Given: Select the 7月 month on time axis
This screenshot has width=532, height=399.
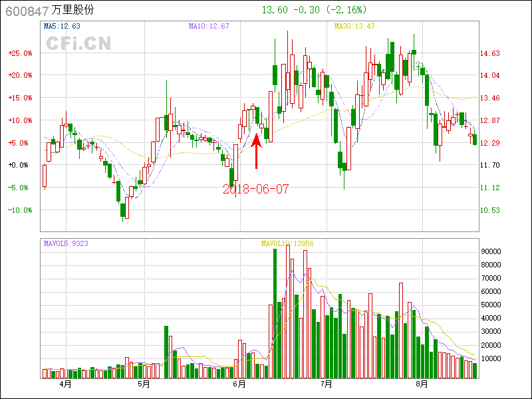Looking at the screenshot, I should pos(326,384).
